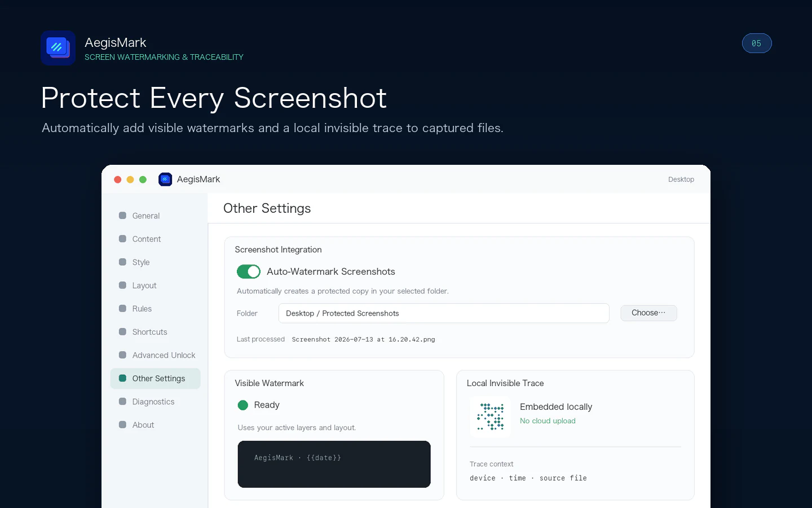Open Advanced Unlock settings
This screenshot has height=508, width=812.
pyautogui.click(x=156, y=355)
